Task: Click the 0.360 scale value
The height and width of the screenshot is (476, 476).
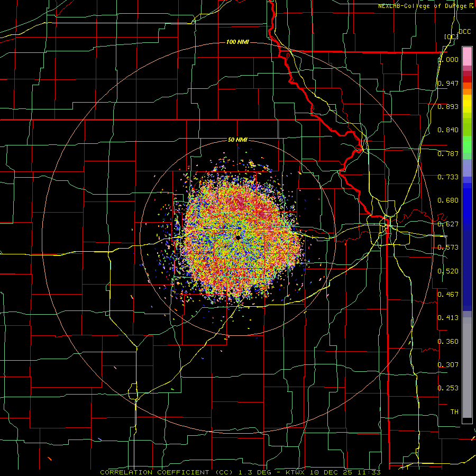Action: point(448,342)
